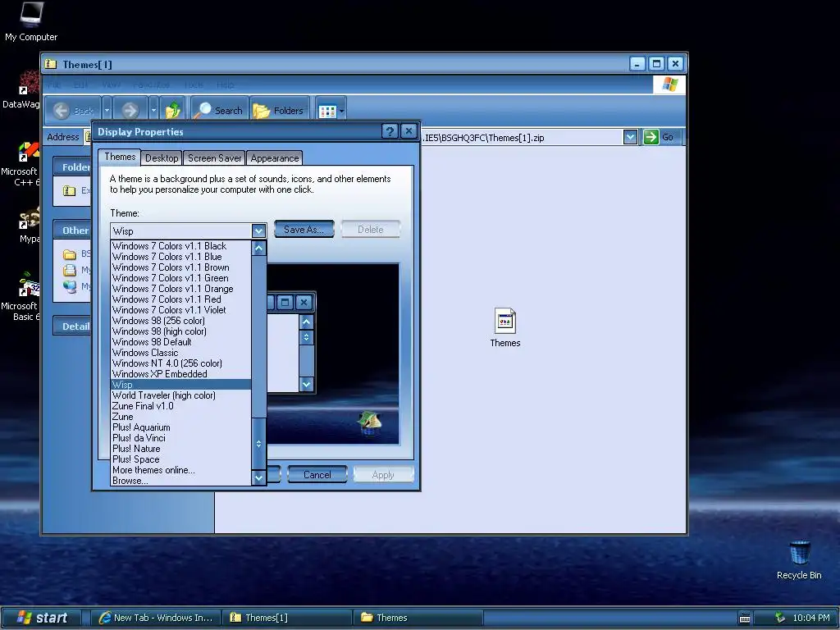Toggle the Folders pane button

279,111
